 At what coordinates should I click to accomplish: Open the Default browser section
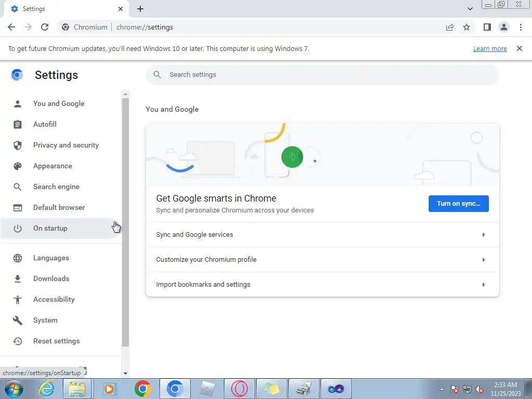point(60,207)
